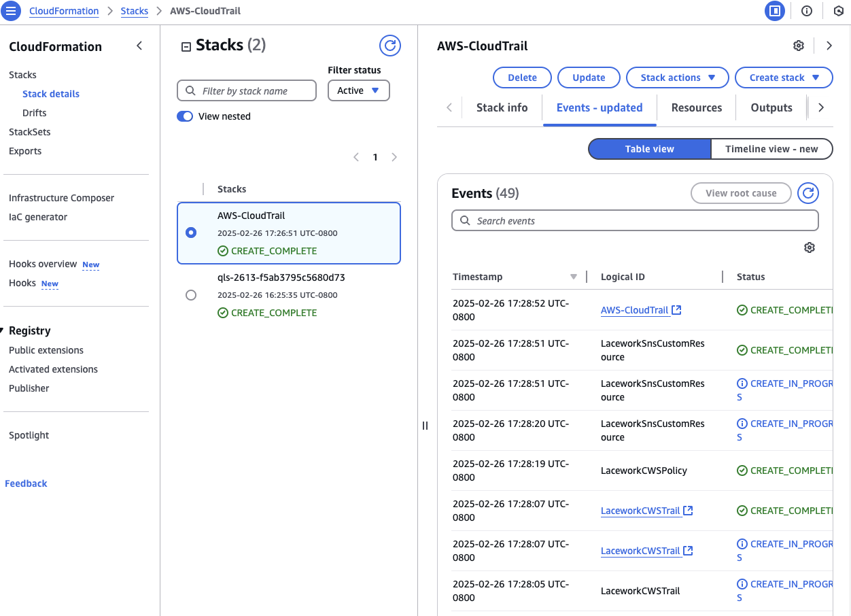Go to Stacks breadcrumb link
The height and width of the screenshot is (616, 851).
point(135,11)
